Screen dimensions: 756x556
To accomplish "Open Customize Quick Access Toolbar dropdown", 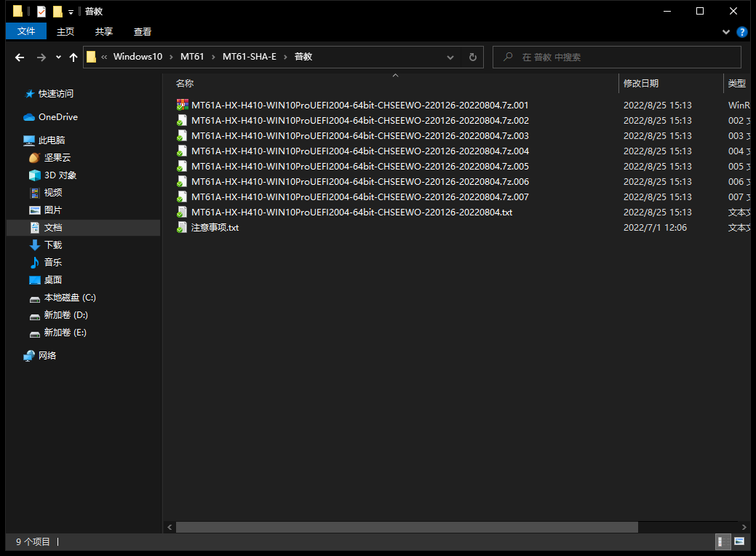I will click(71, 12).
